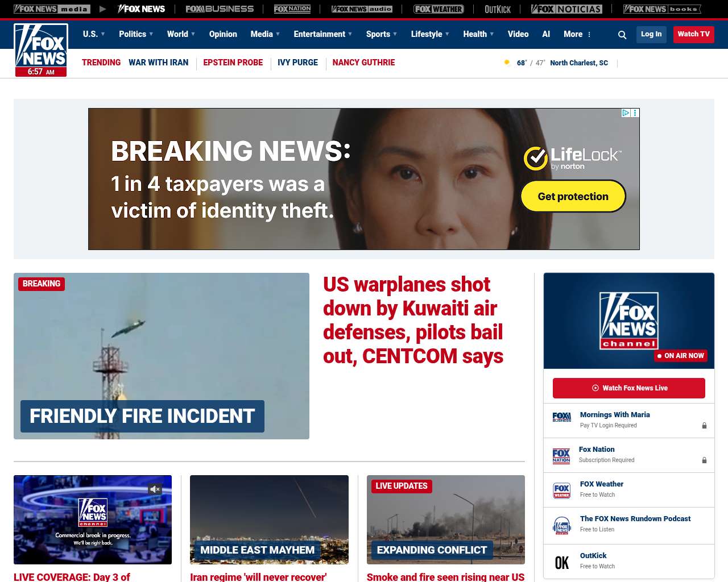Open the Friendly Fire Incident story image

click(162, 356)
